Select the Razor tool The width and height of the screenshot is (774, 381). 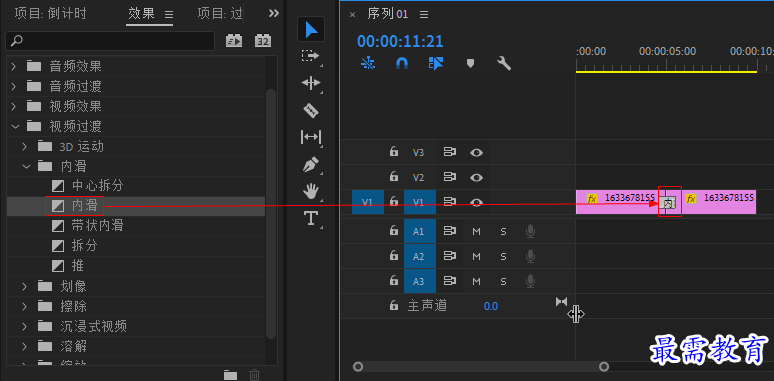[x=311, y=110]
